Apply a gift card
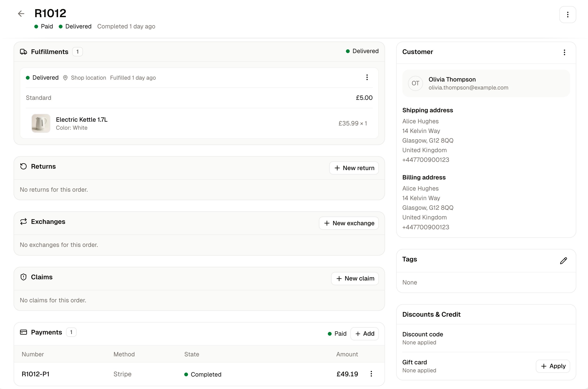588x389 pixels. coord(553,366)
